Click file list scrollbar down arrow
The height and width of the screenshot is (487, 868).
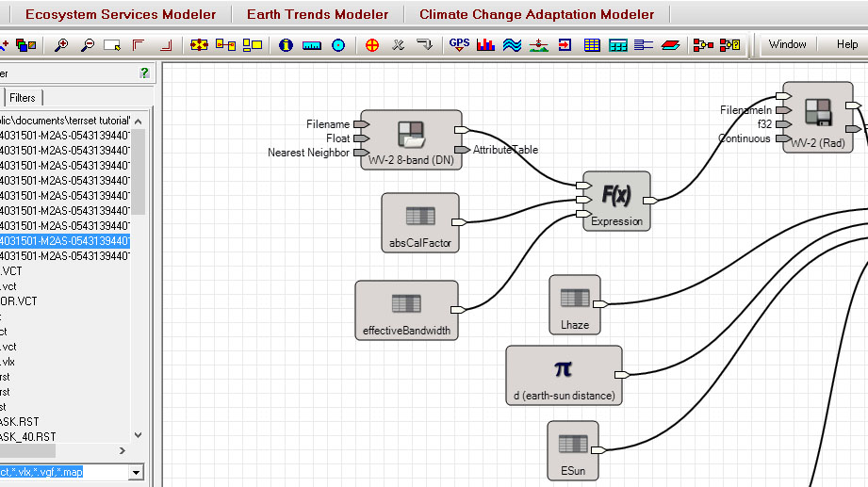[x=139, y=435]
